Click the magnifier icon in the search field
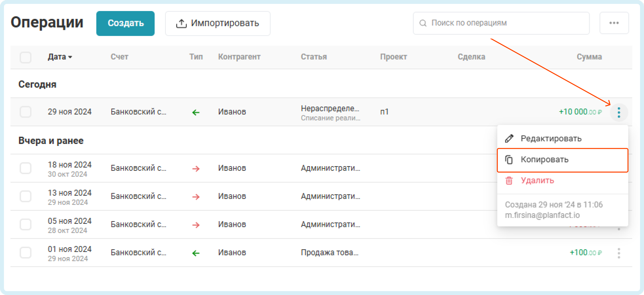 click(x=423, y=23)
